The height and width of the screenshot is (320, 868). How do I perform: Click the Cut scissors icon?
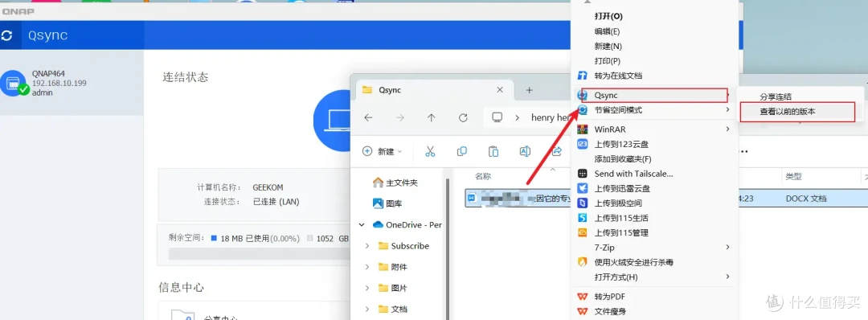click(x=430, y=151)
